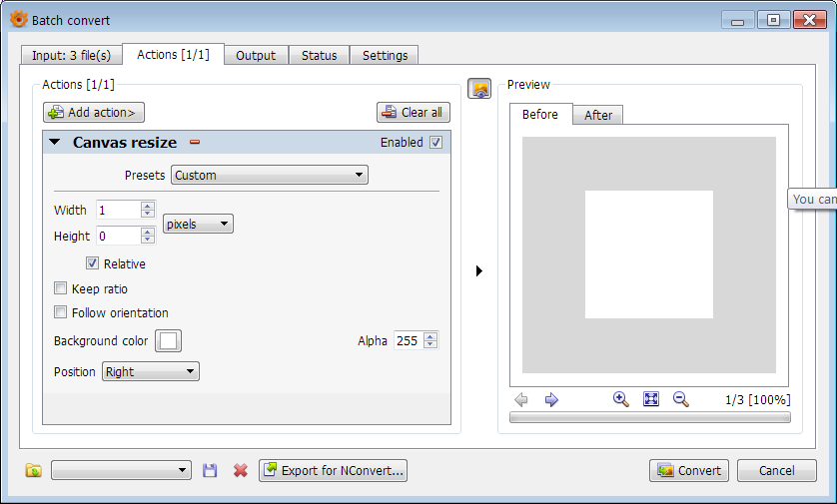
Task: Open script folder icon at bottom left
Action: tap(34, 470)
